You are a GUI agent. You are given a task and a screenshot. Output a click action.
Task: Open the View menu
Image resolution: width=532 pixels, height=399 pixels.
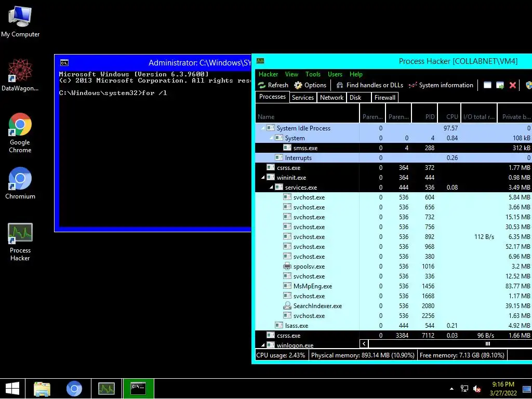tap(291, 74)
